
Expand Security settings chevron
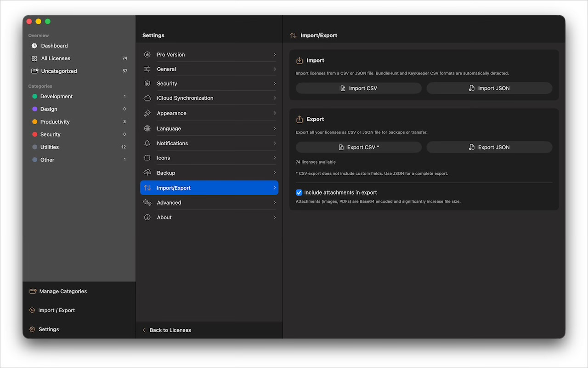pyautogui.click(x=275, y=83)
